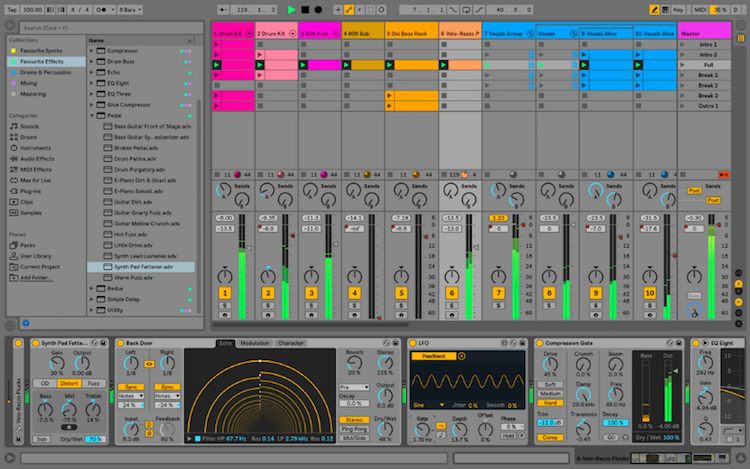This screenshot has width=750, height=469.
Task: Expand the Utility folder
Action: (x=92, y=310)
